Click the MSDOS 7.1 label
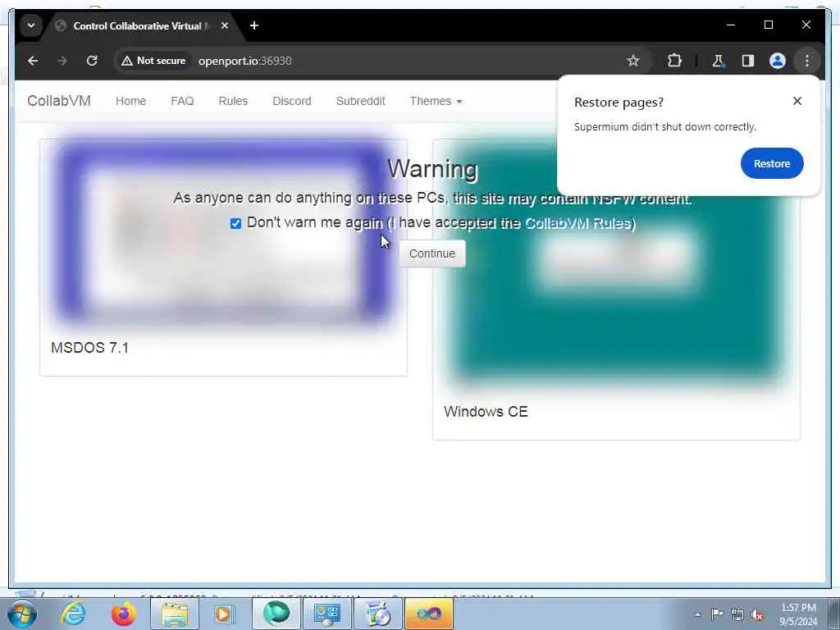The image size is (840, 630). (90, 348)
